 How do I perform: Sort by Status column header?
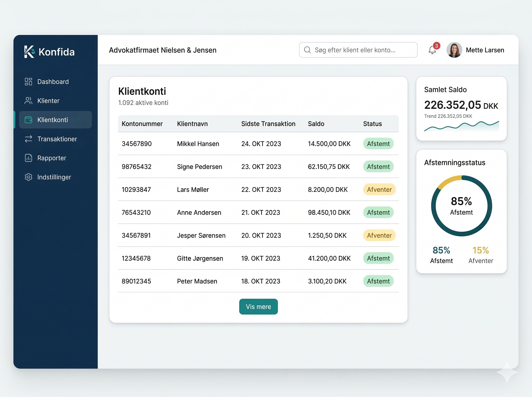click(372, 124)
